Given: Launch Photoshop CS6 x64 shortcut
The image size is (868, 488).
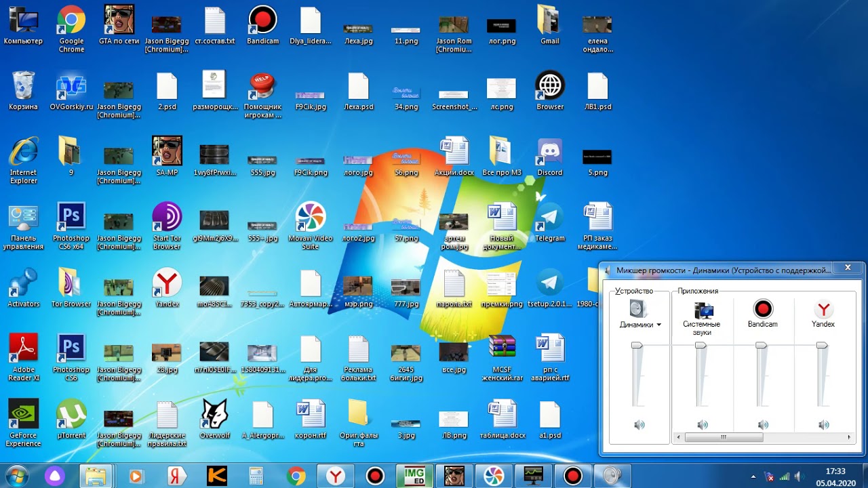Looking at the screenshot, I should 71,226.
